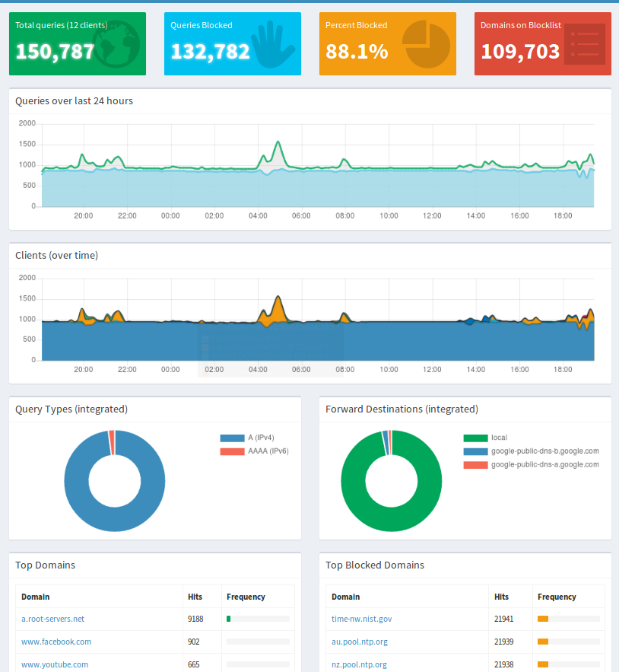Open the www.facebook.com domain link
Image resolution: width=619 pixels, height=672 pixels.
[x=56, y=642]
